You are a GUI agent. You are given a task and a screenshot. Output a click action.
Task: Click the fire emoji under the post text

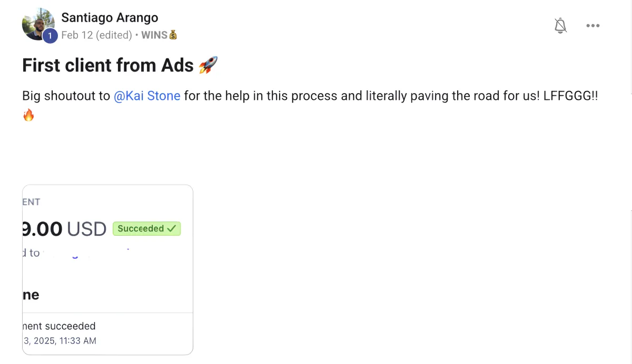[x=28, y=115]
